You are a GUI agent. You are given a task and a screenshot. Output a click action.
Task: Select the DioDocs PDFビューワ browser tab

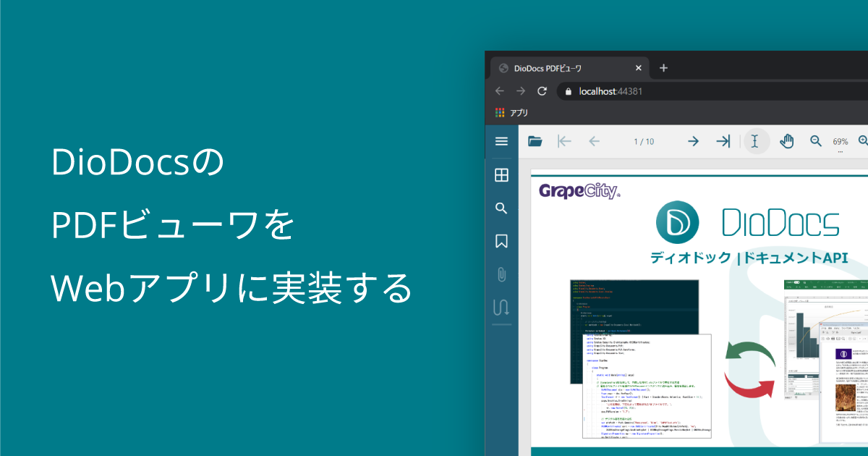[x=564, y=68]
